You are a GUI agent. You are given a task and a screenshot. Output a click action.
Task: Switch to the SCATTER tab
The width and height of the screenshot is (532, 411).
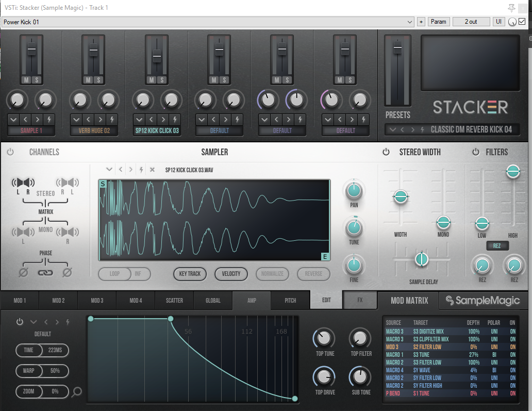pyautogui.click(x=174, y=301)
